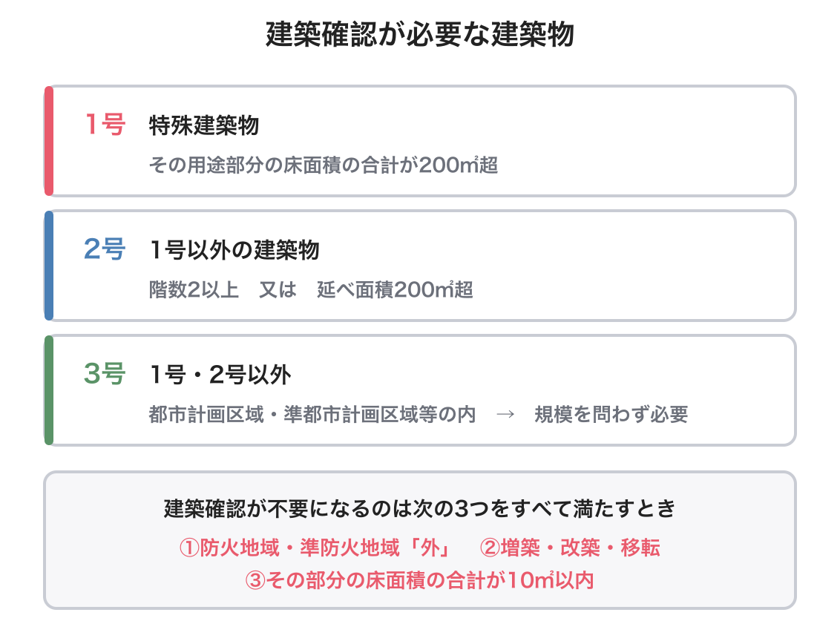Click the 1号・2号以外 heading
Screen dimensions: 840x644
(x=220, y=375)
